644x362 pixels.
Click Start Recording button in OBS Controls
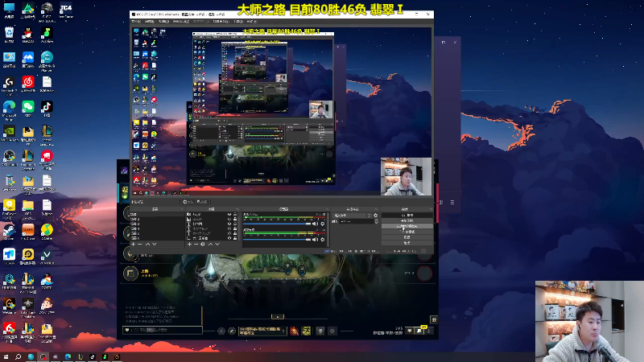point(407,220)
